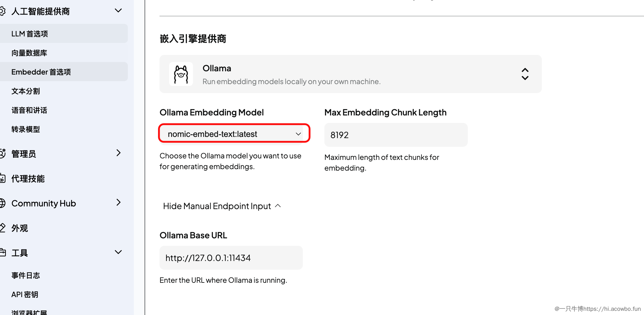Expand the 管理员 section arrow
This screenshot has height=315, width=644.
[118, 153]
